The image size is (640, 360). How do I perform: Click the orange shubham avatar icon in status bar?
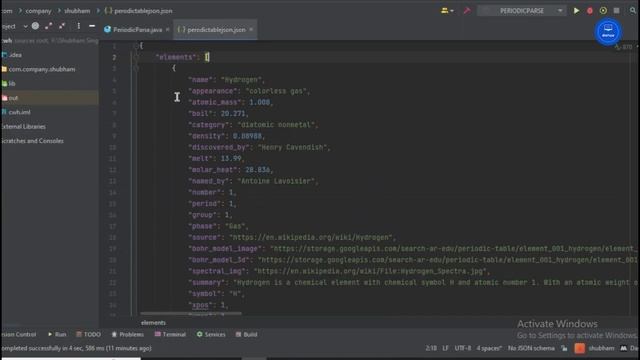580,348
